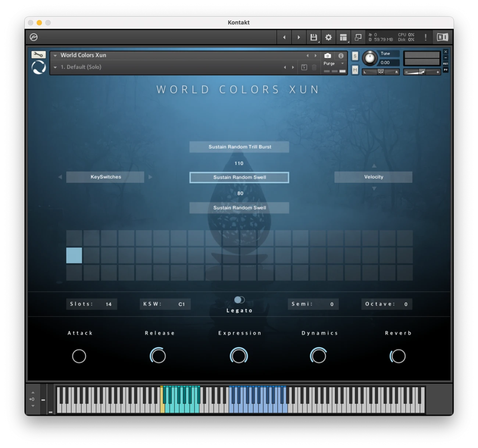
Task: Close the instrument with the X button
Action: (x=446, y=52)
